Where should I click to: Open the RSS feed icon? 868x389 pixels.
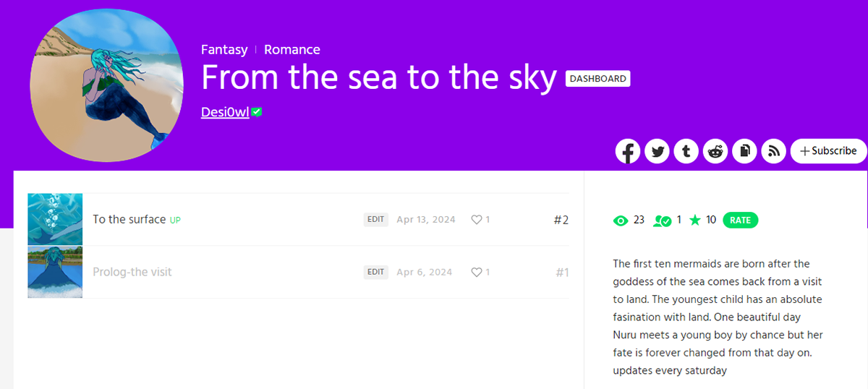774,151
